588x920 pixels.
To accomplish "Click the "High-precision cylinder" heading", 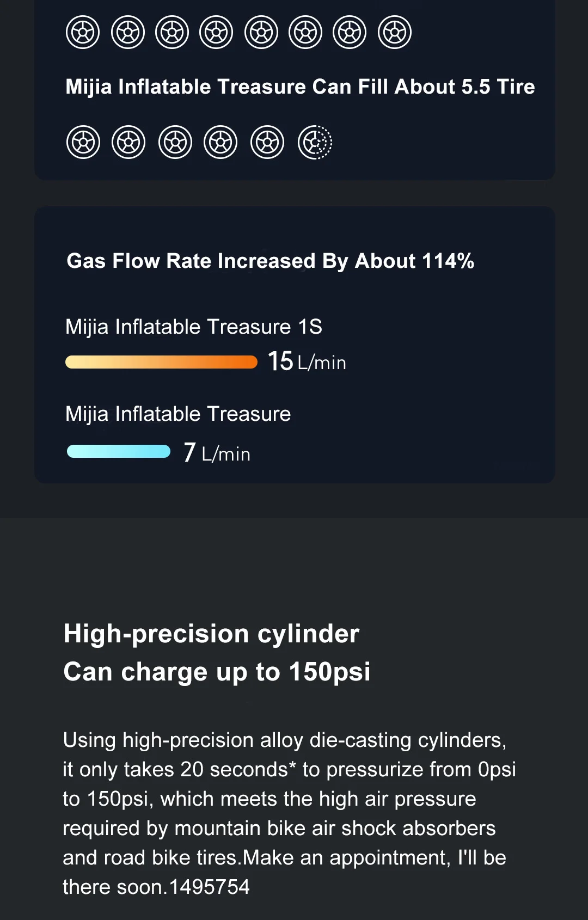I will (211, 634).
